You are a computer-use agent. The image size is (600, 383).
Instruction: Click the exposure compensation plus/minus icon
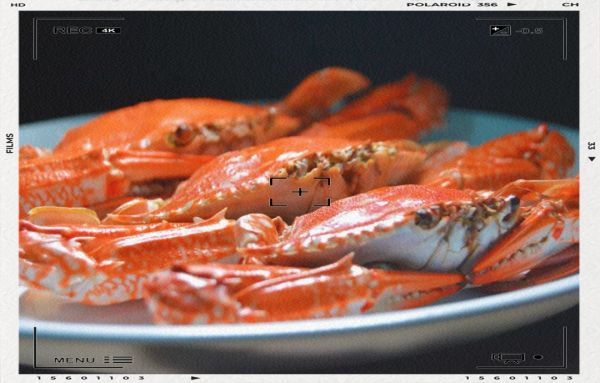(500, 31)
